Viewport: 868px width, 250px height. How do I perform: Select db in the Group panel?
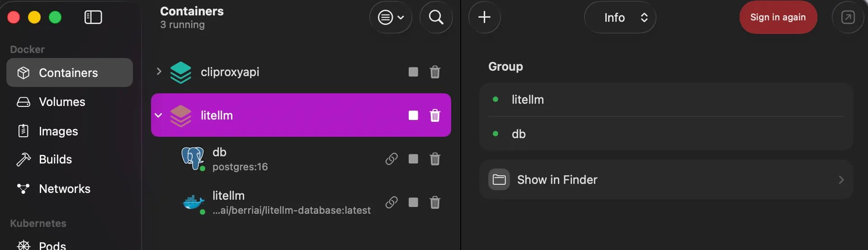pyautogui.click(x=666, y=134)
